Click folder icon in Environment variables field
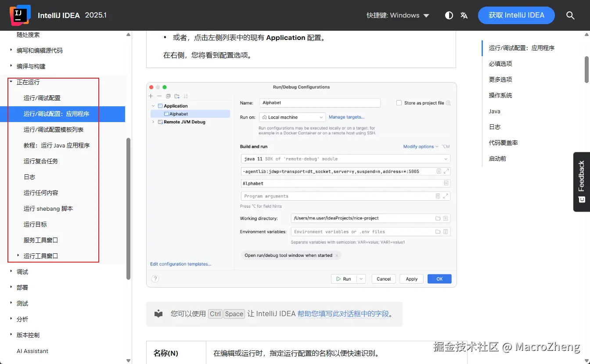Screen dimensions: 590x364 438,231
